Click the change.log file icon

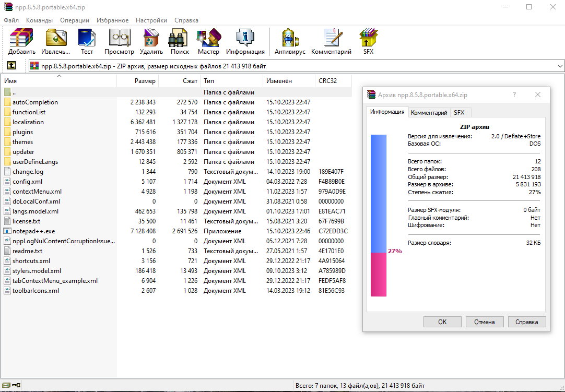(x=7, y=172)
